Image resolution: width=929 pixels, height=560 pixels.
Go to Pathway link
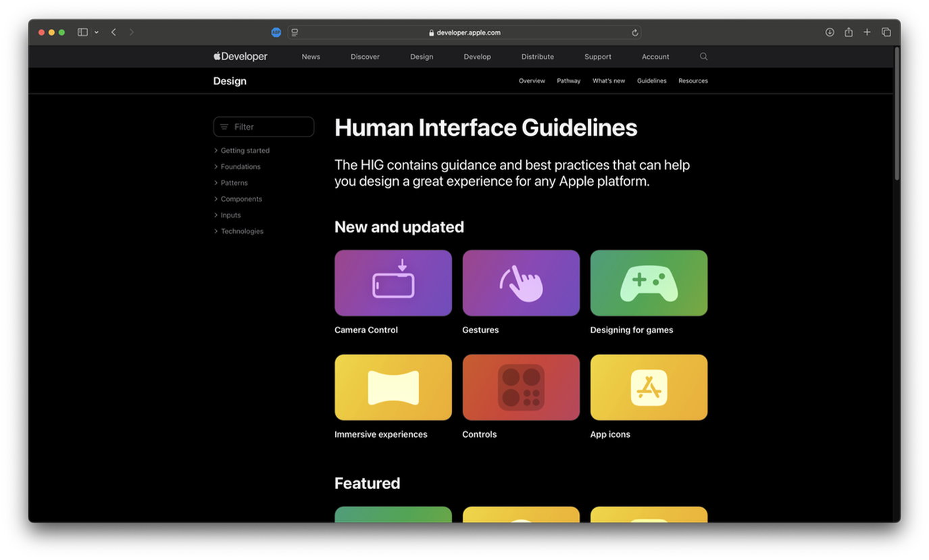[x=569, y=81]
